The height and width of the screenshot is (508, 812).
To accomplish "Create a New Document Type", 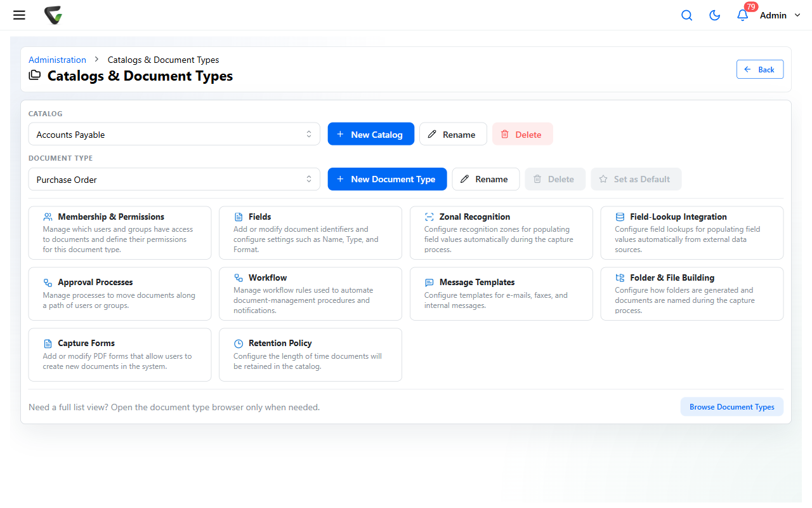I will tap(387, 179).
